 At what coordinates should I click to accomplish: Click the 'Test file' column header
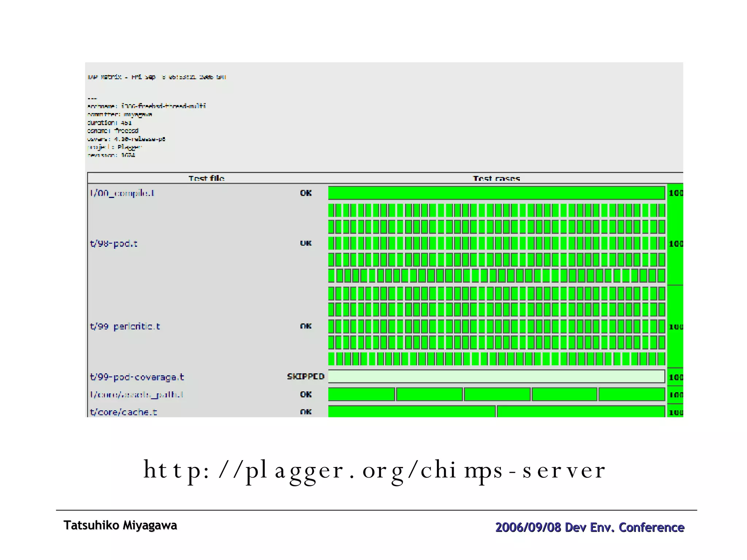point(206,178)
